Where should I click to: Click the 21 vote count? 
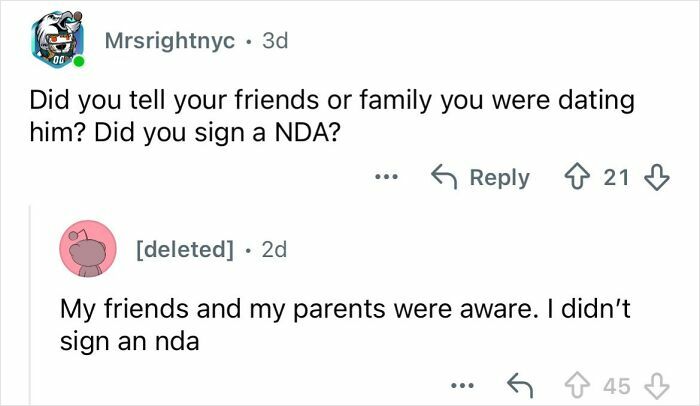pyautogui.click(x=616, y=177)
